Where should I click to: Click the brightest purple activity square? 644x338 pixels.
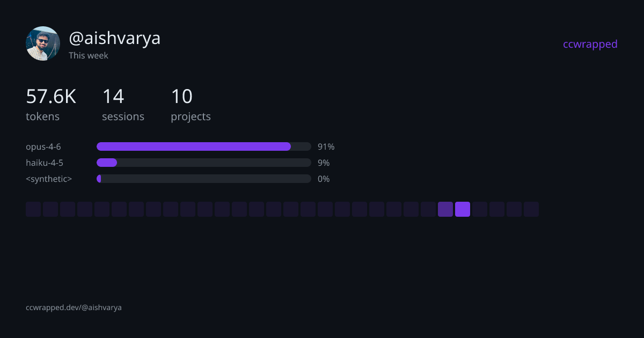[463, 209]
